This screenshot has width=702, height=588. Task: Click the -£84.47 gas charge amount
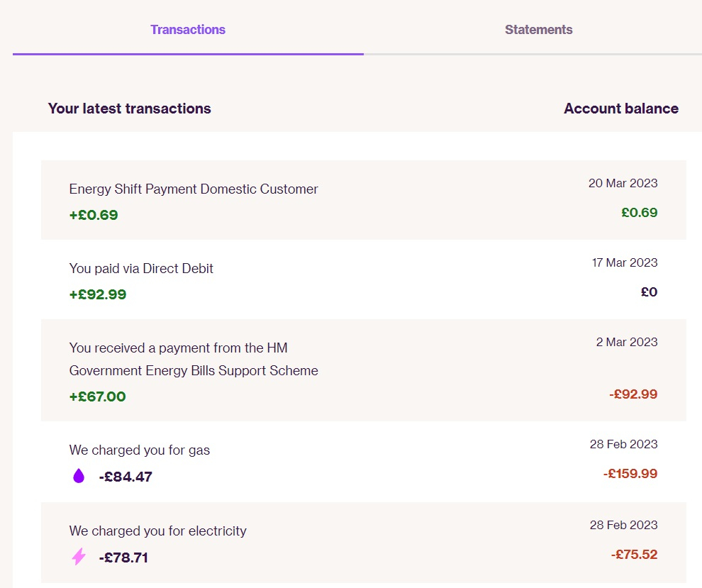126,477
